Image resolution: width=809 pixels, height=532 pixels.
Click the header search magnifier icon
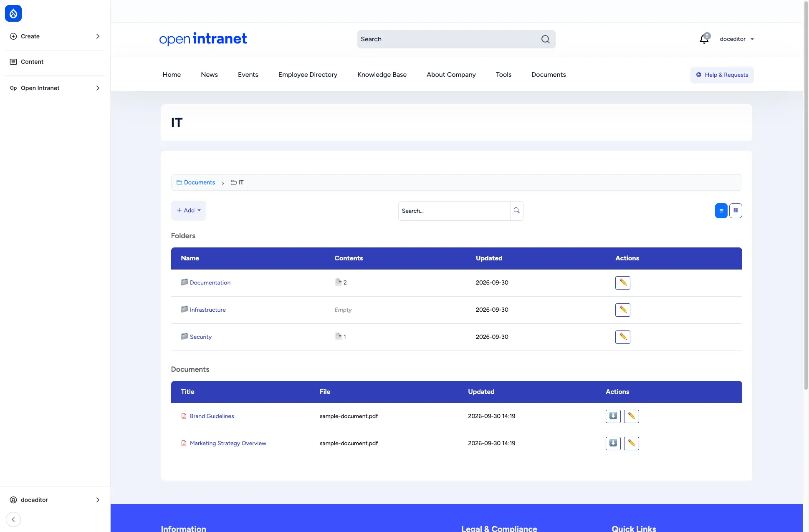coord(545,39)
